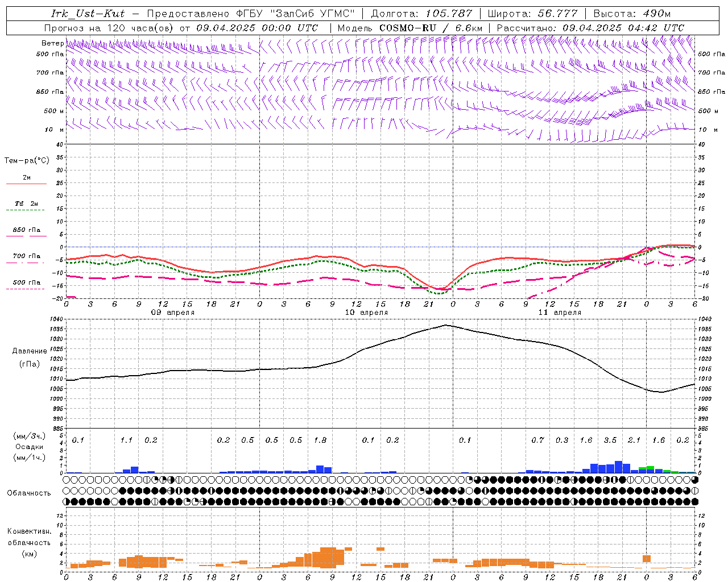Viewport: 728px width, 582px height.
Task: Click the (мм/3ч.) precipitation unit label
Action: pyautogui.click(x=30, y=436)
